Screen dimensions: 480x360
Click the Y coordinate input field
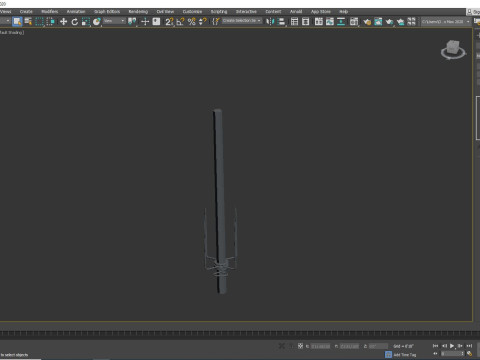pos(349,346)
